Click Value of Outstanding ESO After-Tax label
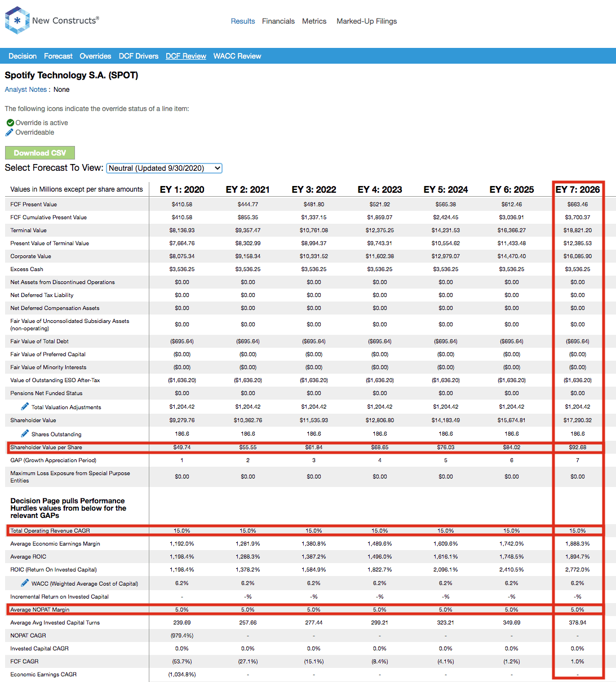Image resolution: width=616 pixels, height=682 pixels. coord(55,380)
